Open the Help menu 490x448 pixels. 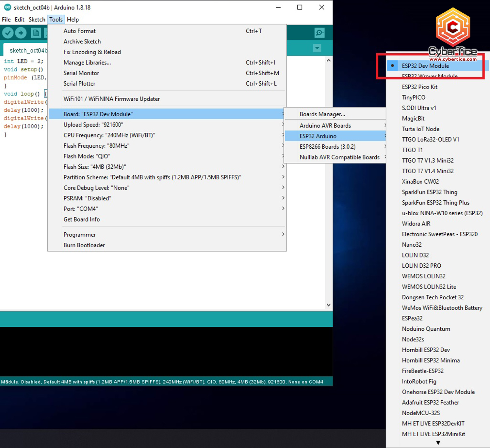point(73,19)
